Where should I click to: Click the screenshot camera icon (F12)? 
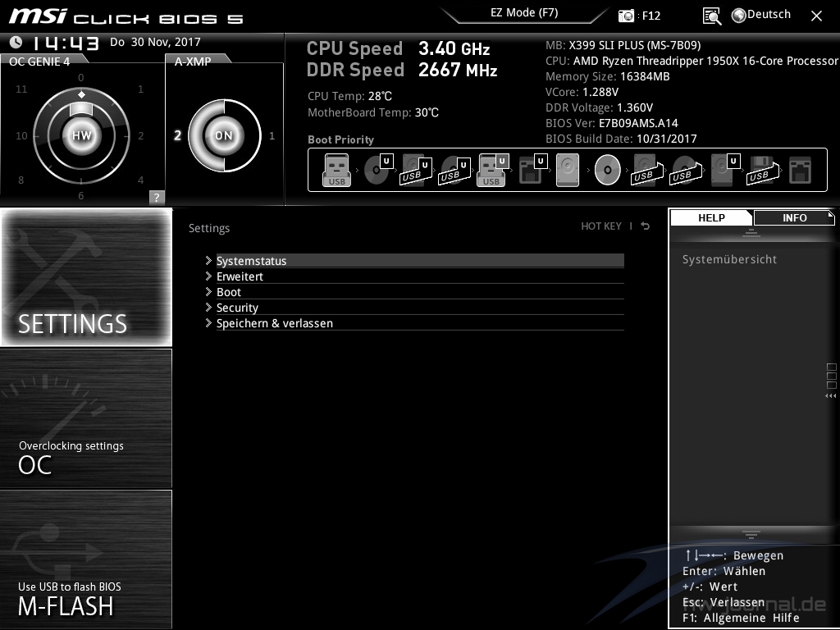[626, 16]
